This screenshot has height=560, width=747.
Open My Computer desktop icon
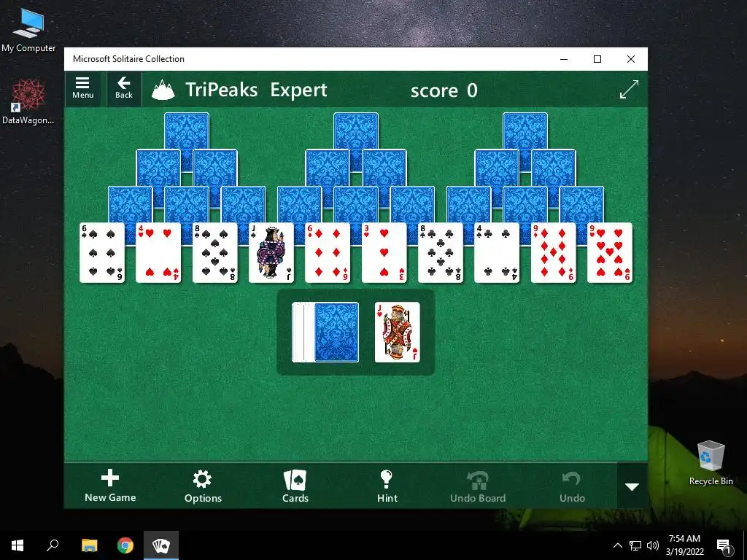(x=28, y=31)
